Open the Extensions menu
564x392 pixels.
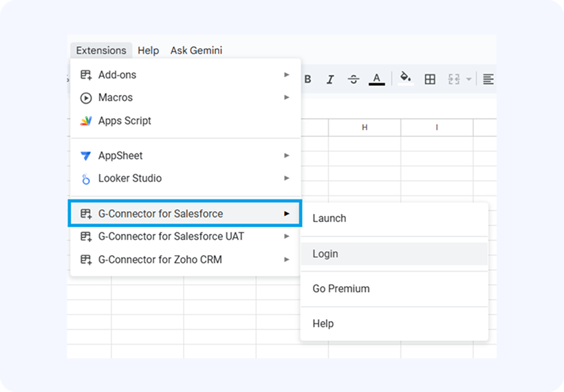(x=101, y=50)
